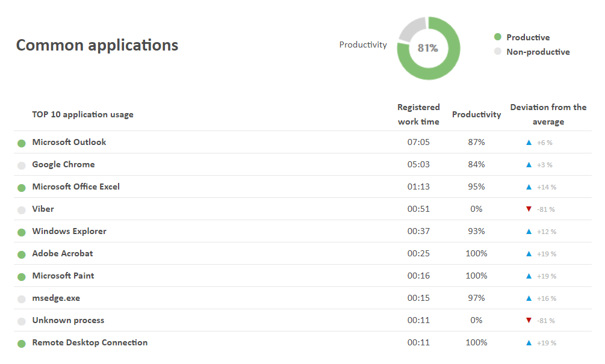Click the gray dot beside Google Chrome
Viewport: 605px width, 364px height.
22,165
